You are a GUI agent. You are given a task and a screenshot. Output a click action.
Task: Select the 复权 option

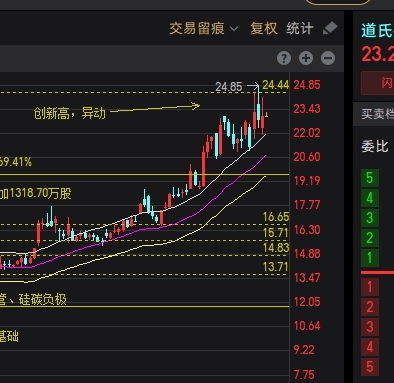point(264,29)
